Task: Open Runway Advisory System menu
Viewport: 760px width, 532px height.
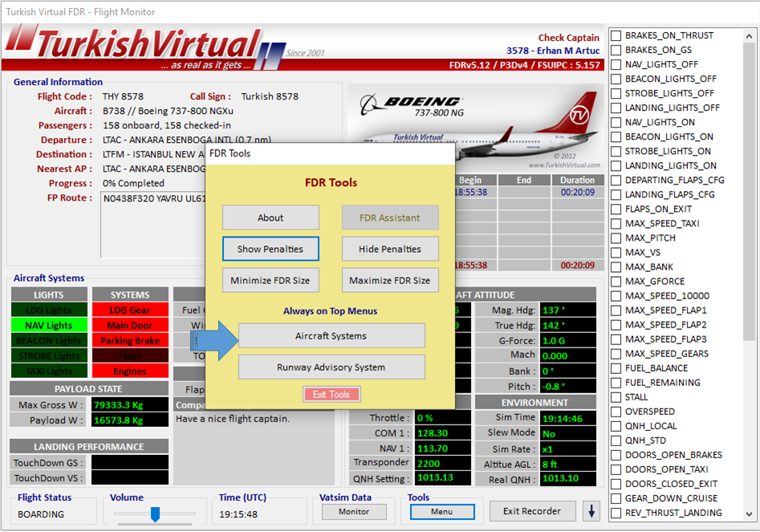Action: pos(331,368)
